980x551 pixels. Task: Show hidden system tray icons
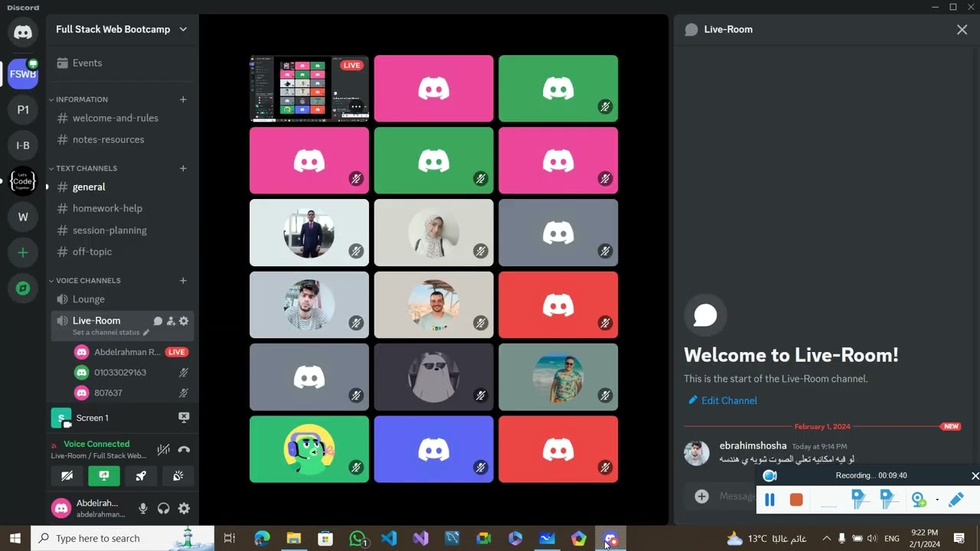click(826, 539)
